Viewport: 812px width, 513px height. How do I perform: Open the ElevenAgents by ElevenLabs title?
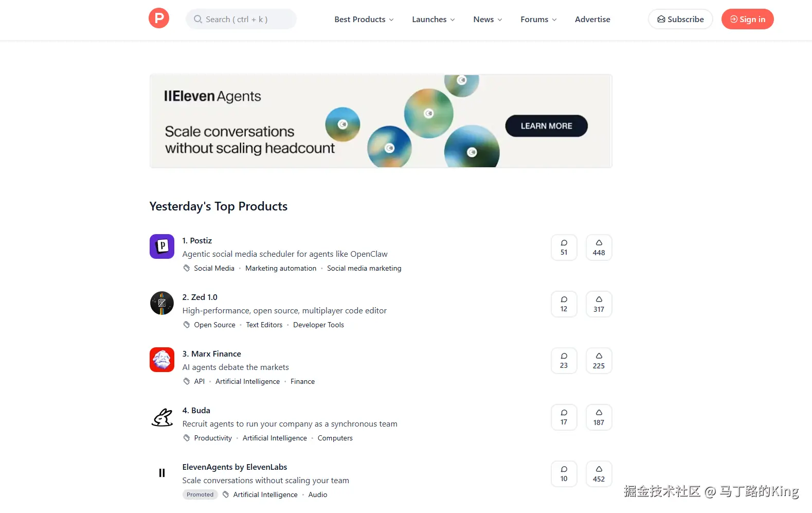point(234,467)
